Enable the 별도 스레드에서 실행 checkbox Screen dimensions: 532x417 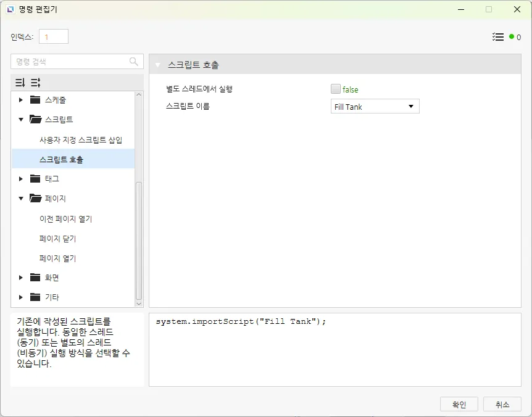(336, 89)
